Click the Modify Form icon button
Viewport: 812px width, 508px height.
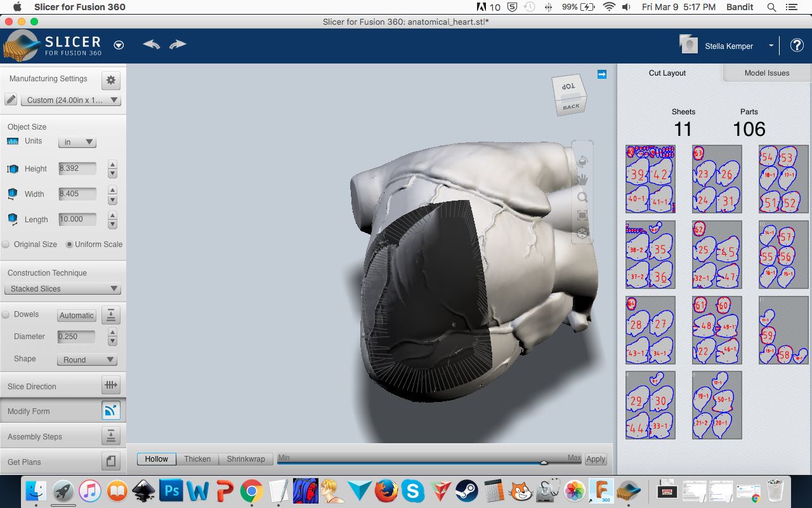tap(111, 410)
